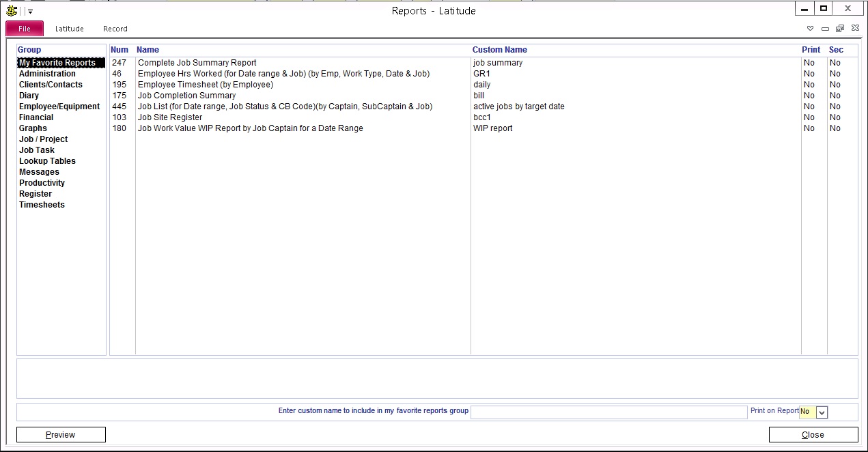Viewport: 868px width, 452px height.
Task: Maximize the main Latitude window
Action: tap(824, 9)
